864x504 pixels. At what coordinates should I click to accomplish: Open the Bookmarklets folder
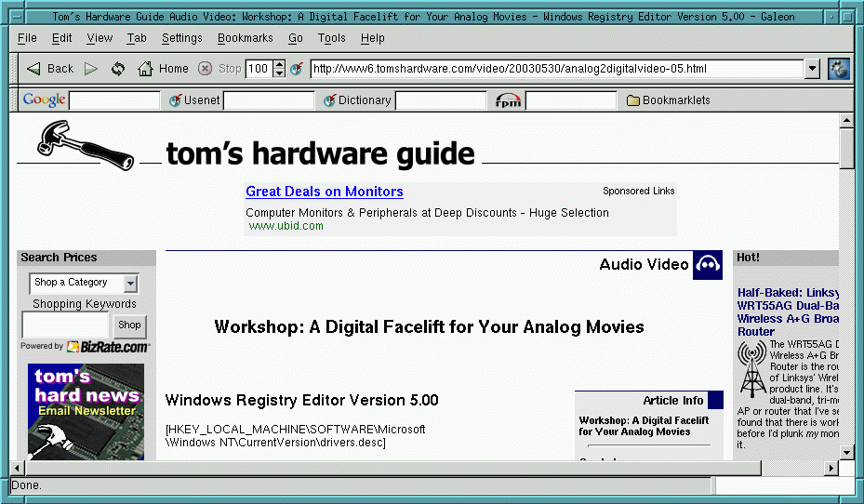pos(667,100)
